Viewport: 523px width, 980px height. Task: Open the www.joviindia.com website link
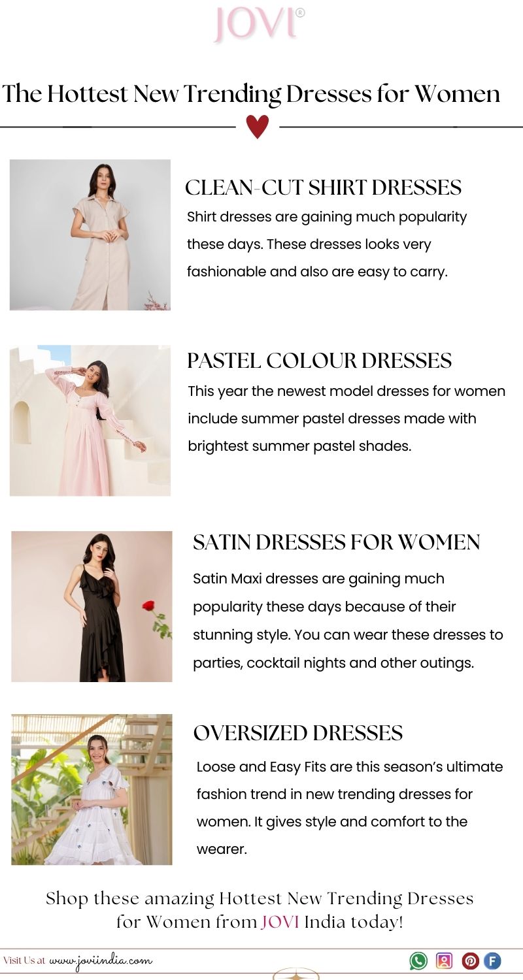pyautogui.click(x=101, y=961)
